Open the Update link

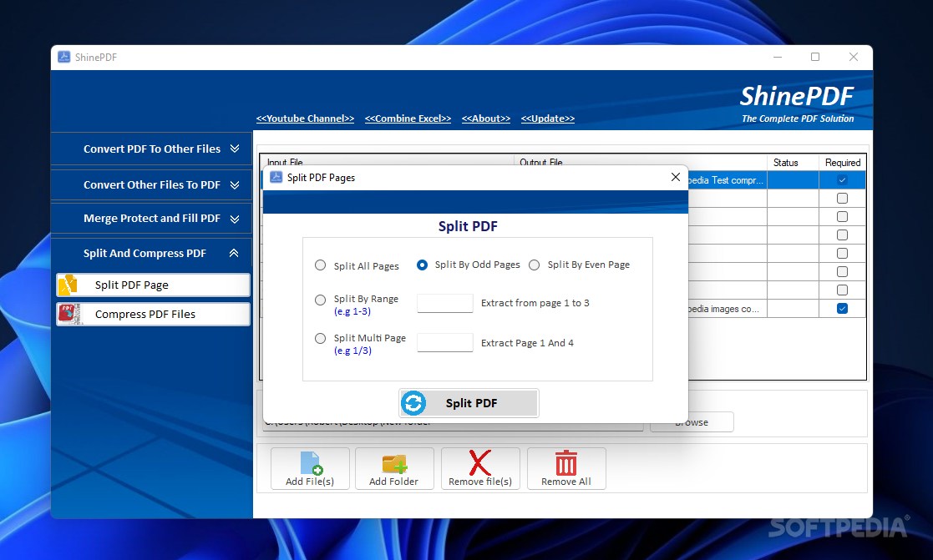[x=547, y=119]
